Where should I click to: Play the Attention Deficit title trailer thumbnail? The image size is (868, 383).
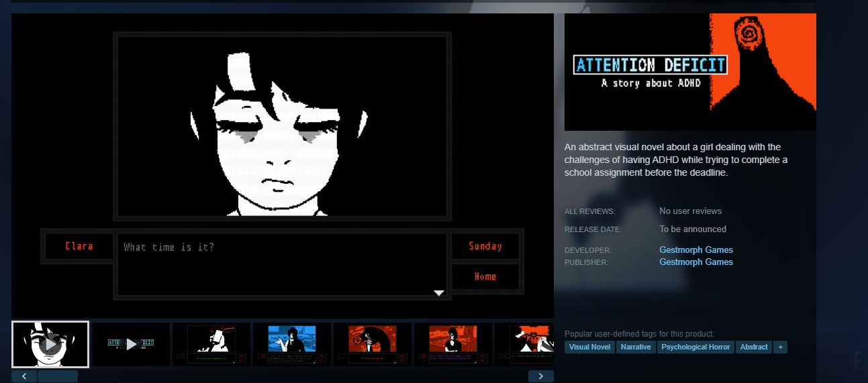pos(131,344)
